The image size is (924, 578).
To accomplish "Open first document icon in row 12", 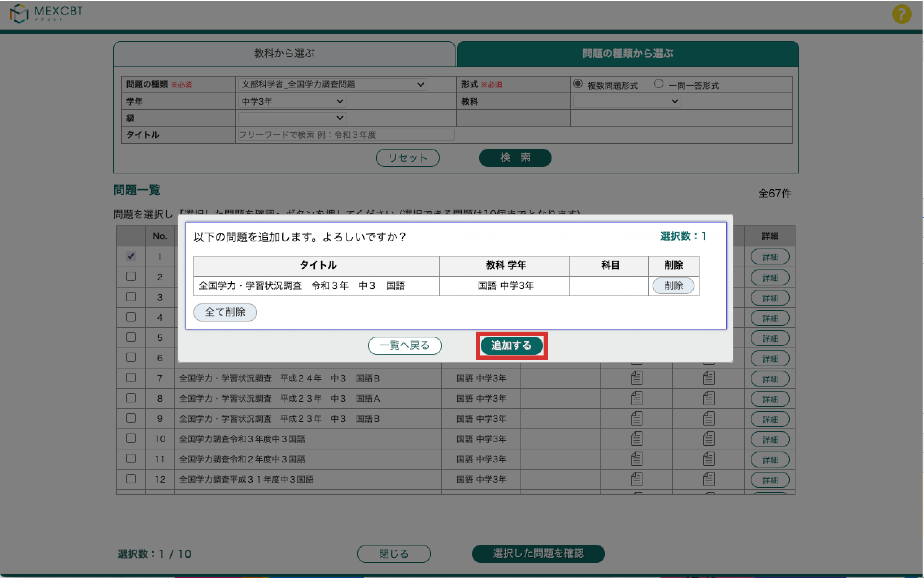I will pos(636,479).
